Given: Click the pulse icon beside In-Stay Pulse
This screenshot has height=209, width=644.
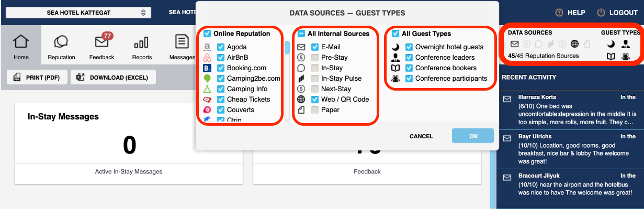Looking at the screenshot, I should coord(301,79).
